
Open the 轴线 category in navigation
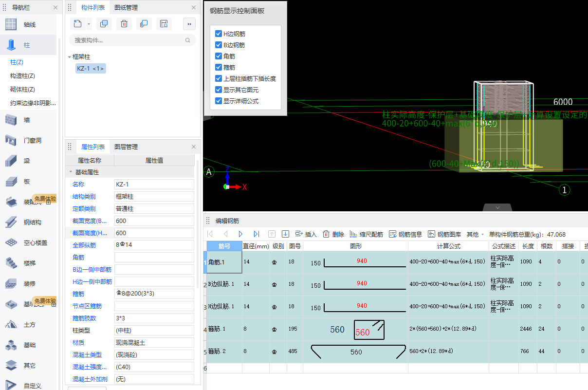click(29, 24)
